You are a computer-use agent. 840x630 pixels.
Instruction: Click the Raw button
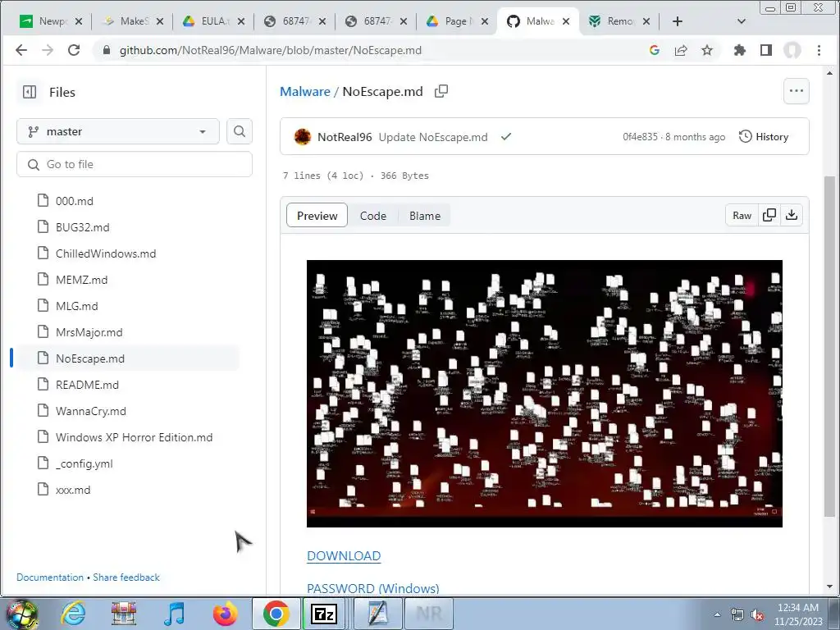click(742, 216)
